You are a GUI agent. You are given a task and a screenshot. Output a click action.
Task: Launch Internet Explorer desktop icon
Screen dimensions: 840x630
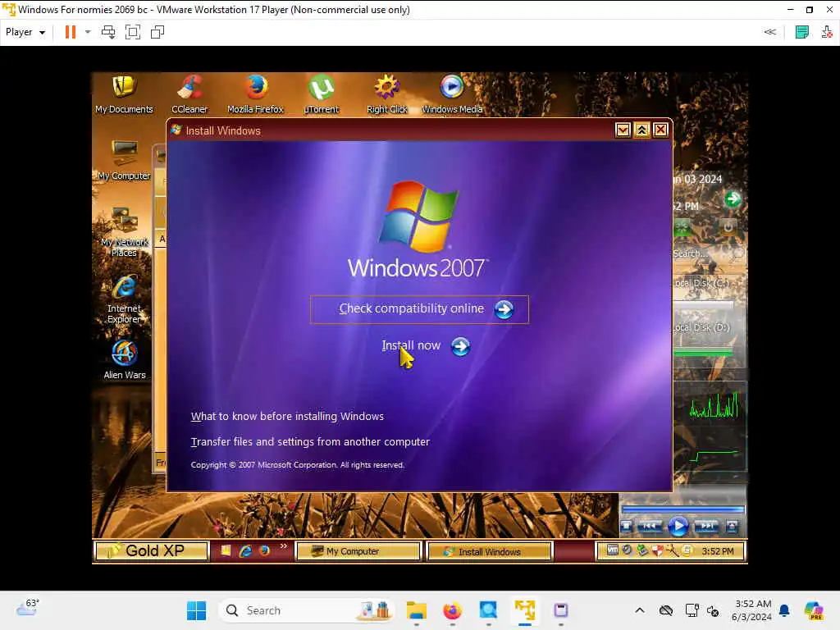point(124,299)
